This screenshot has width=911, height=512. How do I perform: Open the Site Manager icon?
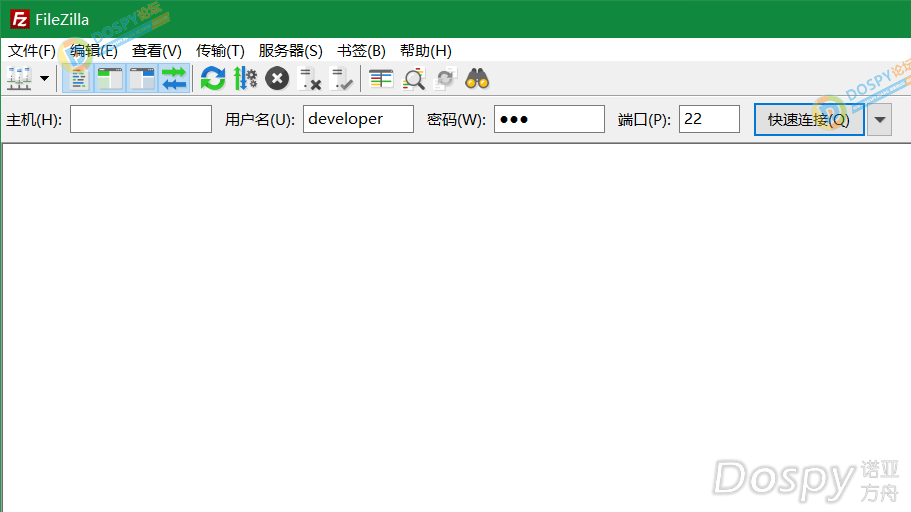pyautogui.click(x=19, y=78)
